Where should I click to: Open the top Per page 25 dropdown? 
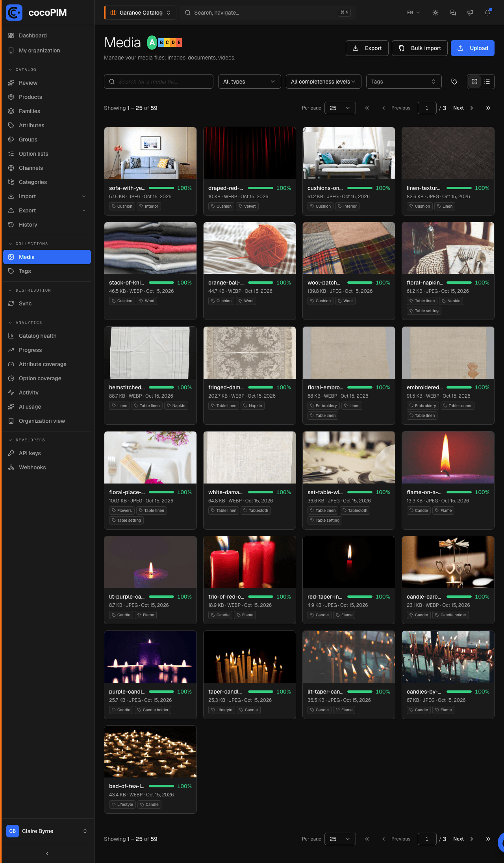pyautogui.click(x=340, y=108)
